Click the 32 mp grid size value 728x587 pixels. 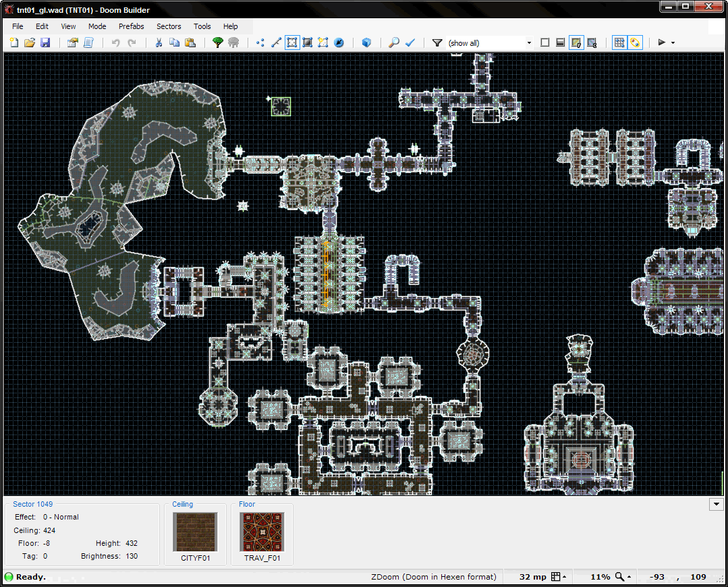coord(533,577)
